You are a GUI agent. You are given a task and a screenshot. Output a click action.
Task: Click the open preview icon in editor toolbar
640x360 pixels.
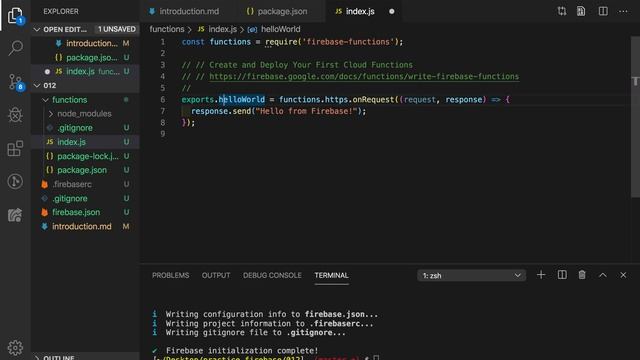tap(581, 11)
